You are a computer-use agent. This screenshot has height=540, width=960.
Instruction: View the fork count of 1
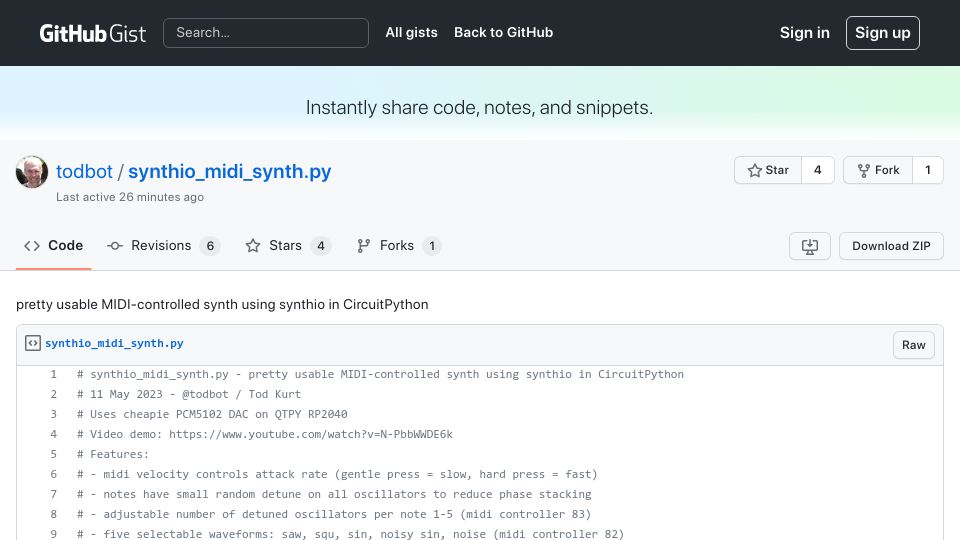pyautogui.click(x=928, y=170)
